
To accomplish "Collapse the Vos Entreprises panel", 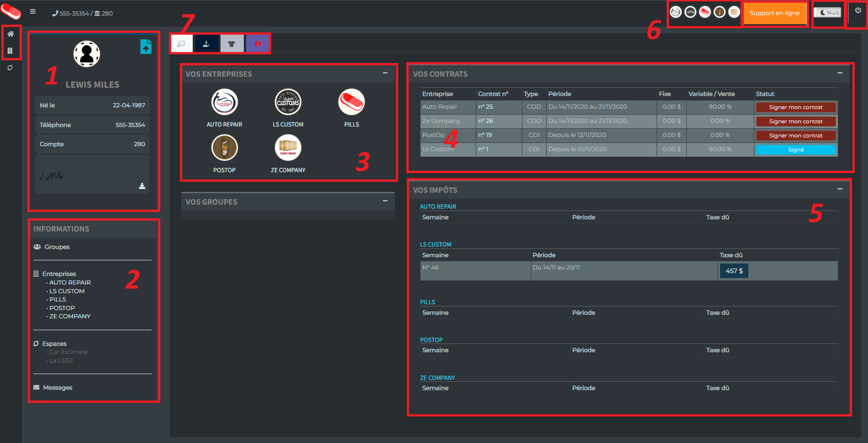I will (x=385, y=73).
